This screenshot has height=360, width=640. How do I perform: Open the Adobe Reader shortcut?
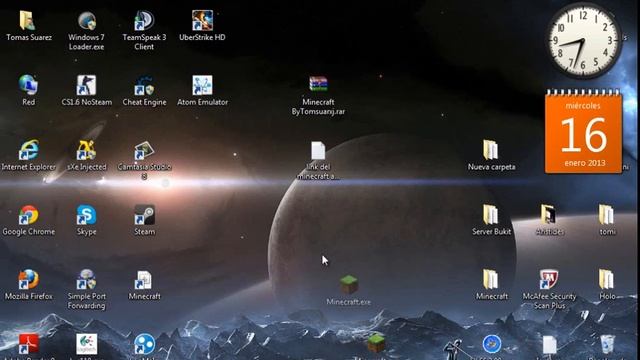coord(28,344)
